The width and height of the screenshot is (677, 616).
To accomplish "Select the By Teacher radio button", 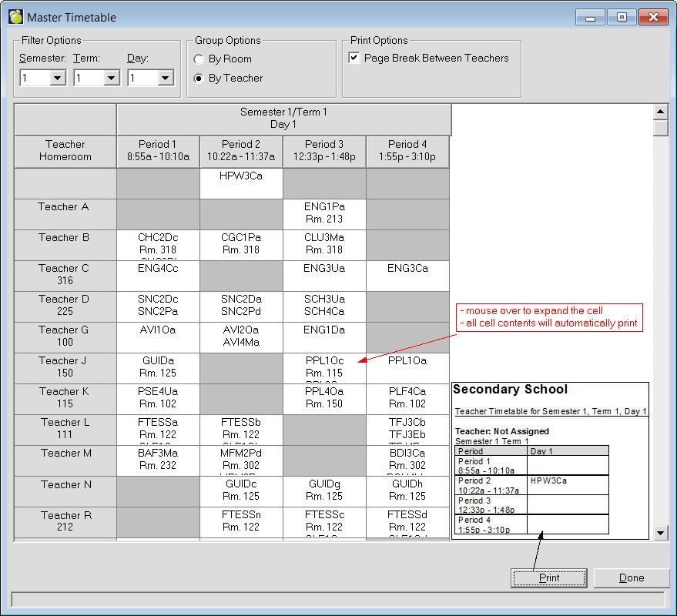I will 199,78.
